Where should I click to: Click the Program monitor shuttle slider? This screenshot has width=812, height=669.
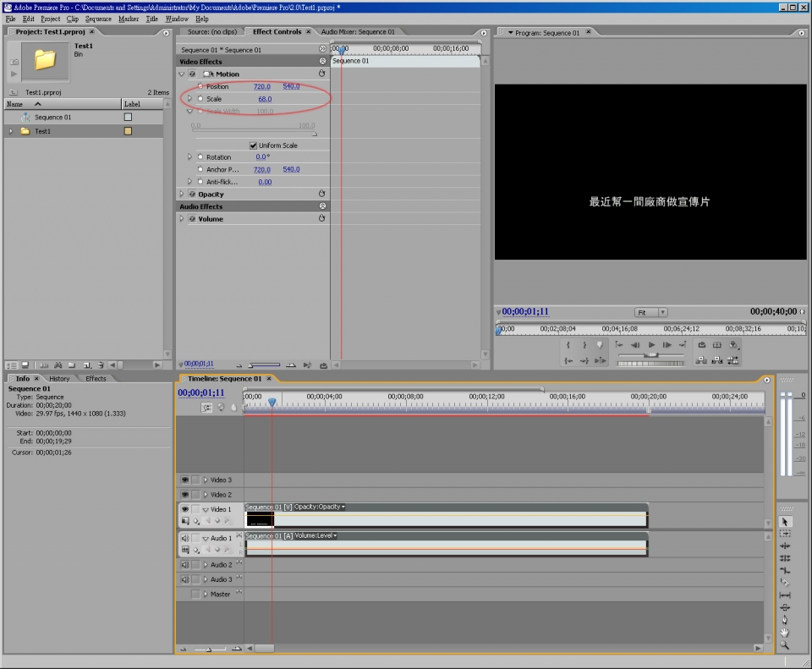coord(651,354)
